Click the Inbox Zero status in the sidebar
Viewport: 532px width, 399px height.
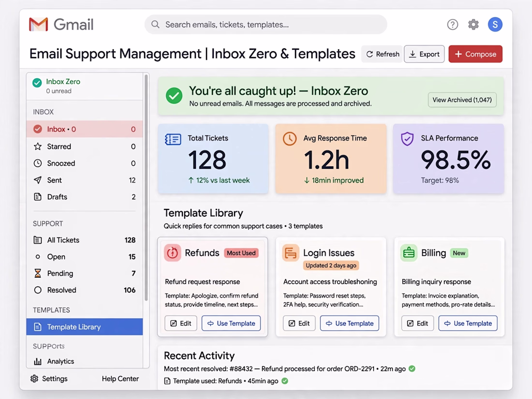(x=85, y=86)
